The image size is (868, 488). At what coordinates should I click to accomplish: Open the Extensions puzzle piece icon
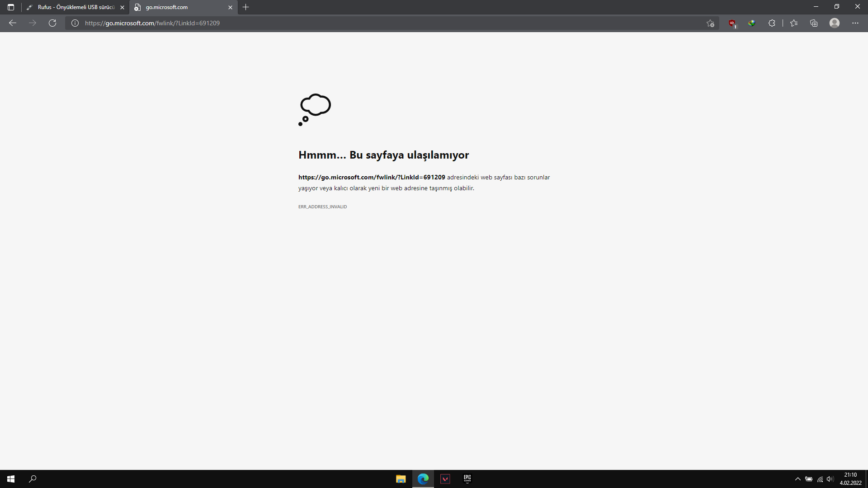point(772,23)
